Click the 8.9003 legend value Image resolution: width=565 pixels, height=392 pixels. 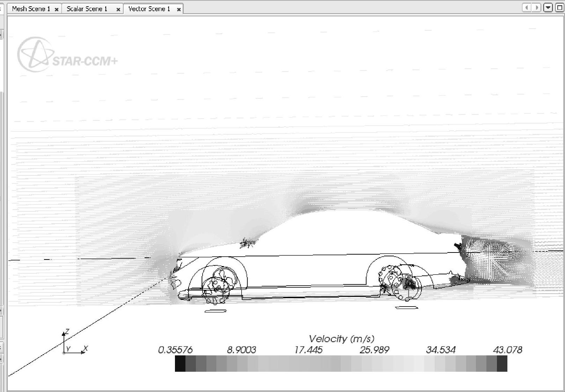click(x=242, y=350)
